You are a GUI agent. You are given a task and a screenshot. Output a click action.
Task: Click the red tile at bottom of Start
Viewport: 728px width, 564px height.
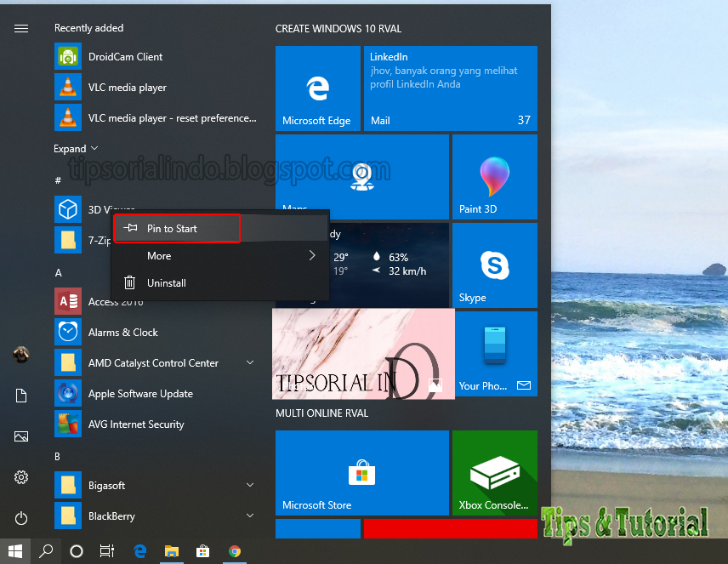click(x=451, y=528)
